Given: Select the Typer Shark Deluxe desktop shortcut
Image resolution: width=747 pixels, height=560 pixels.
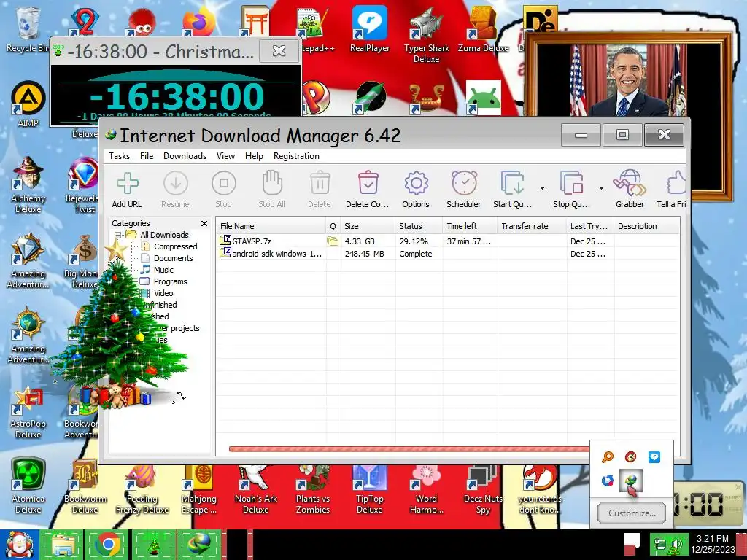Looking at the screenshot, I should click(426, 35).
